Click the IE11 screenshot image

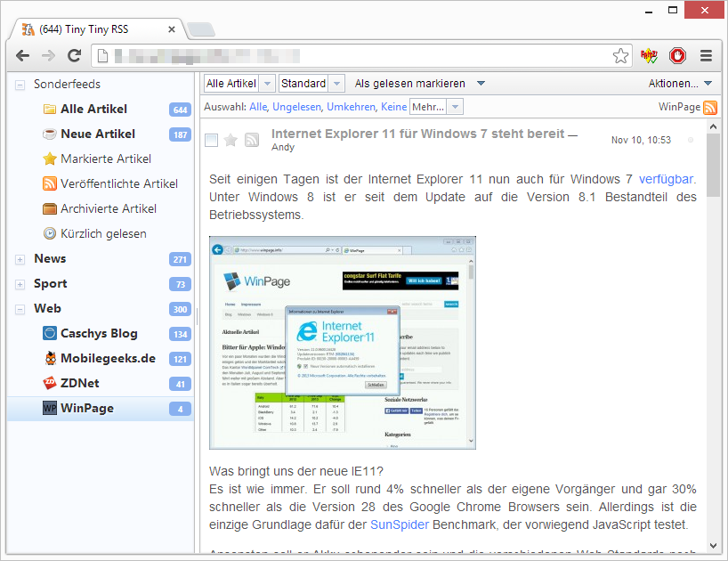[343, 343]
